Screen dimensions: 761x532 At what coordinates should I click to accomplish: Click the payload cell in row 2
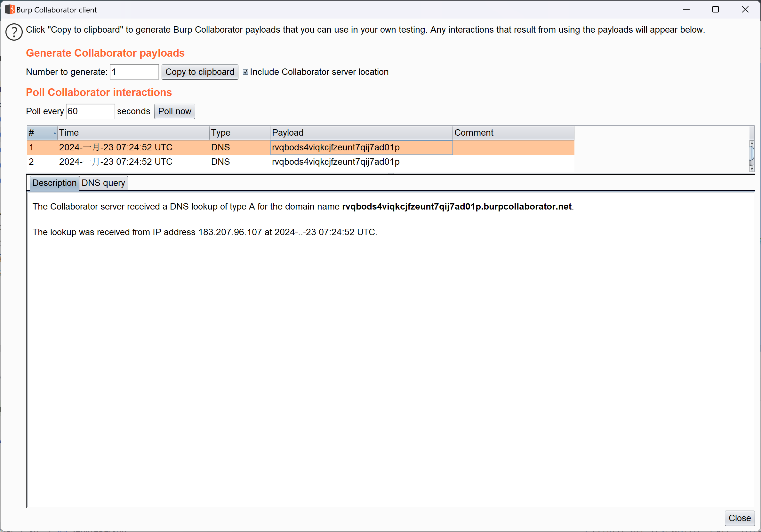click(x=361, y=162)
